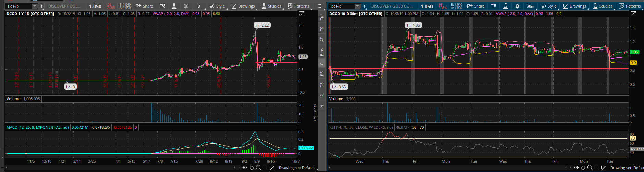
Task: Click the left chart's news/info icon beside Share
Action: click(162, 6)
